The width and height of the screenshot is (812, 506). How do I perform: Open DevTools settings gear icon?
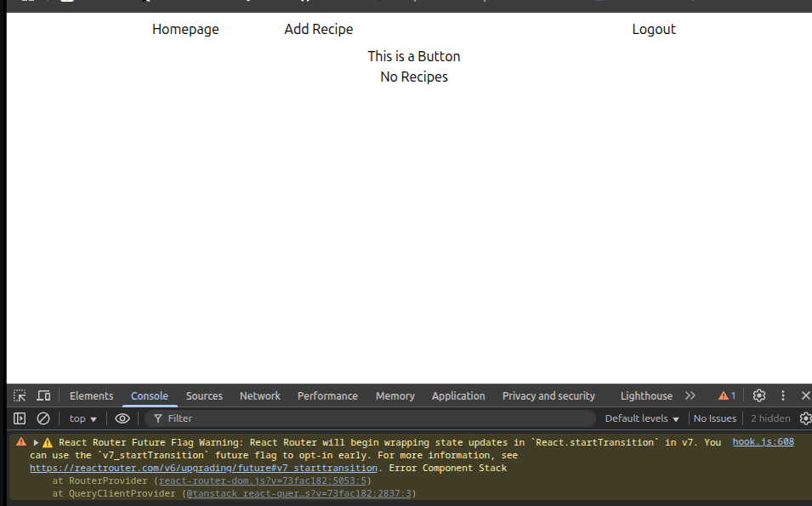click(759, 395)
